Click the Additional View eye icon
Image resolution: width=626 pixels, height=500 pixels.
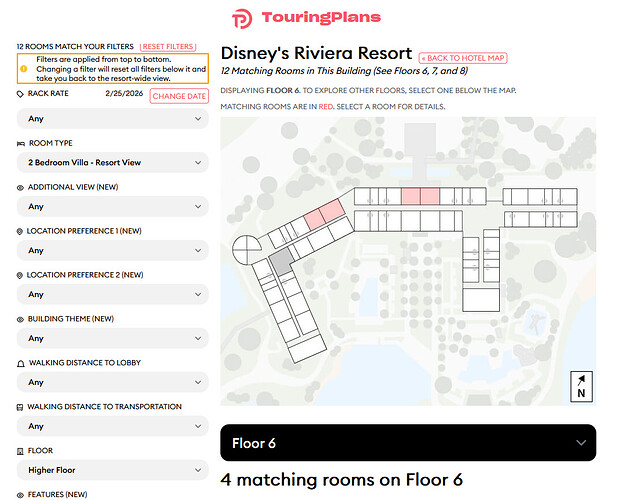tap(21, 187)
